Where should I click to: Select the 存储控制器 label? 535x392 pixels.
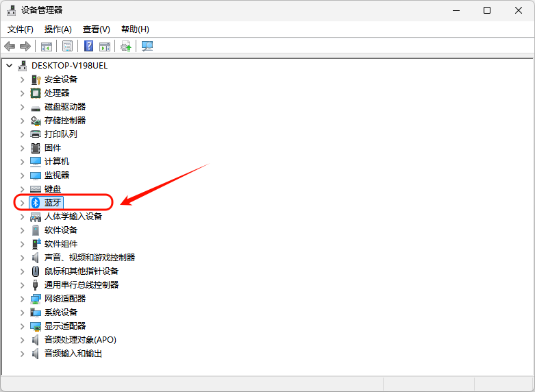pos(65,120)
